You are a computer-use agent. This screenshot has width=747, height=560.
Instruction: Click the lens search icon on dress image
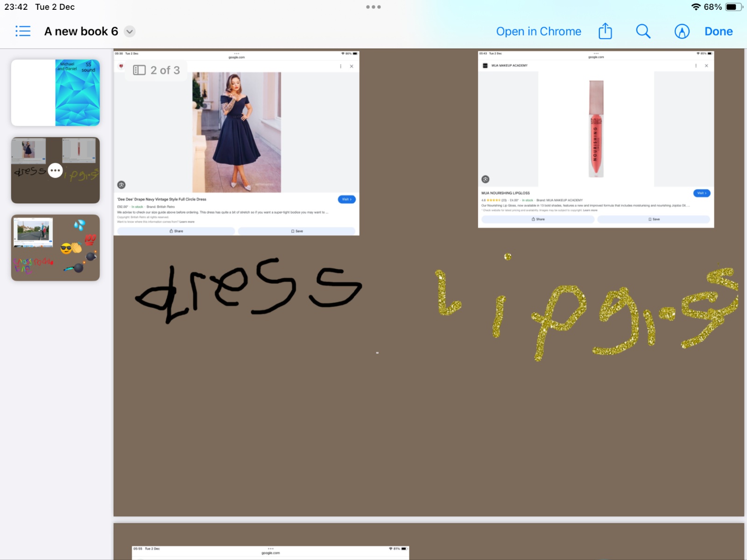(121, 185)
